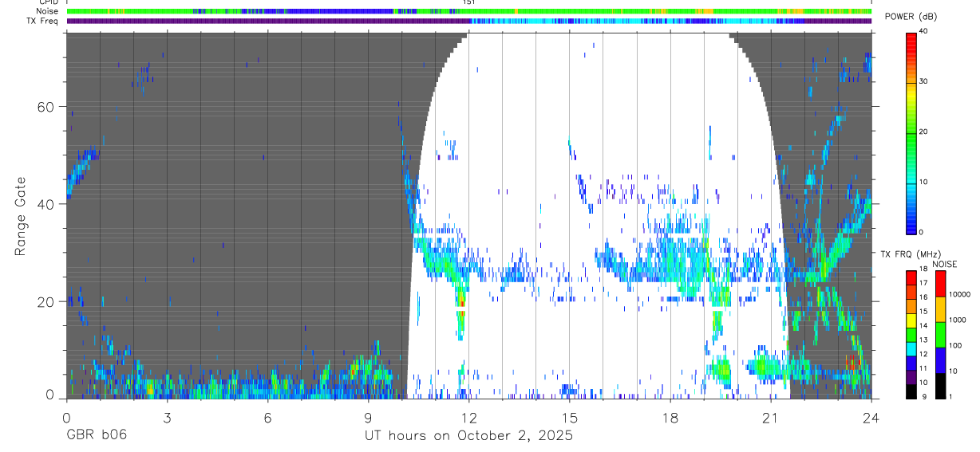The height and width of the screenshot is (452, 980).
Task: Select the 18 tick label on the UT hours axis
Action: tap(670, 417)
